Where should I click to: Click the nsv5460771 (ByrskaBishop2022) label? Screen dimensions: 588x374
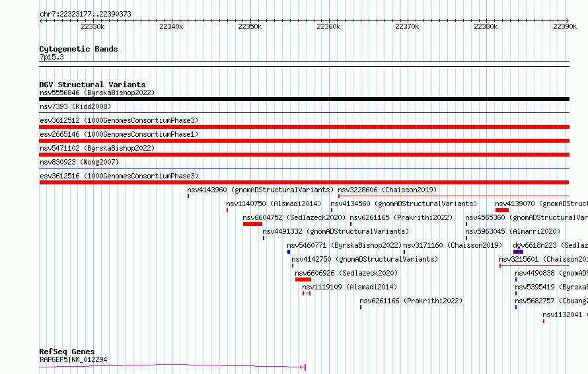point(344,245)
